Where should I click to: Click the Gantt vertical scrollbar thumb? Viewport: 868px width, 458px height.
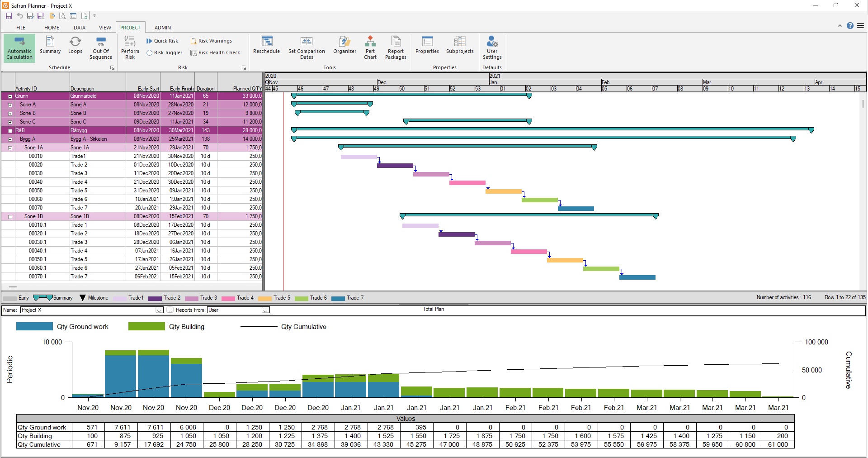tap(863, 104)
